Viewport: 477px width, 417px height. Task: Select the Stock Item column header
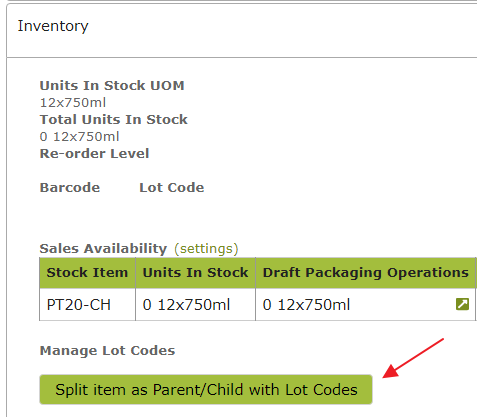coord(87,273)
